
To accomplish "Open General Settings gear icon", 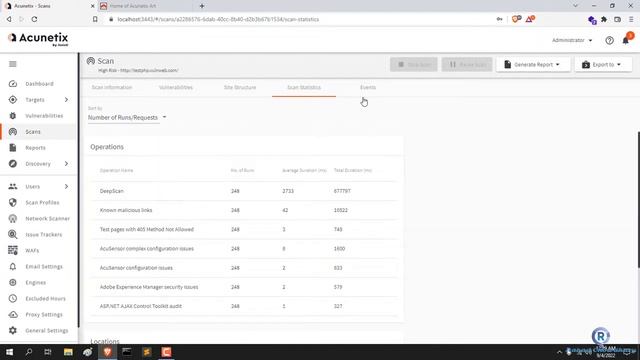I will coord(13,331).
